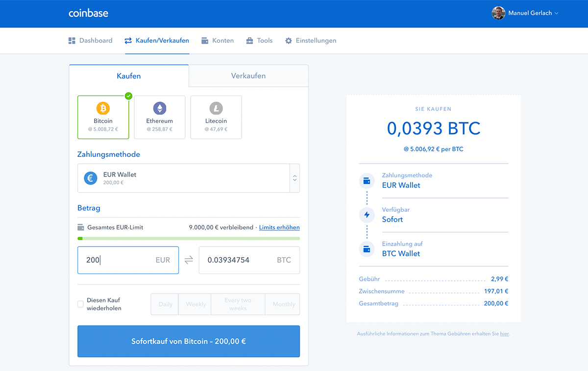588x371 pixels.
Task: Expand the Manuel Gerlach user menu chevron
Action: click(x=556, y=13)
